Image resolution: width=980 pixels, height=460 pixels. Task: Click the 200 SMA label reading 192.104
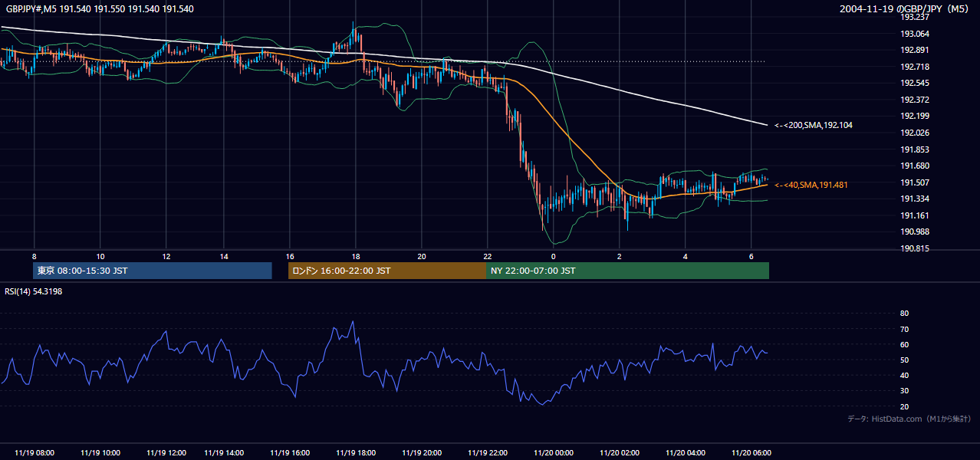pyautogui.click(x=814, y=125)
